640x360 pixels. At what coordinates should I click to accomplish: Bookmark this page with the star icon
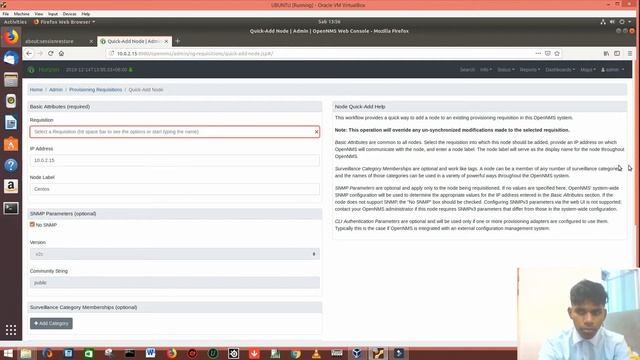(557, 53)
